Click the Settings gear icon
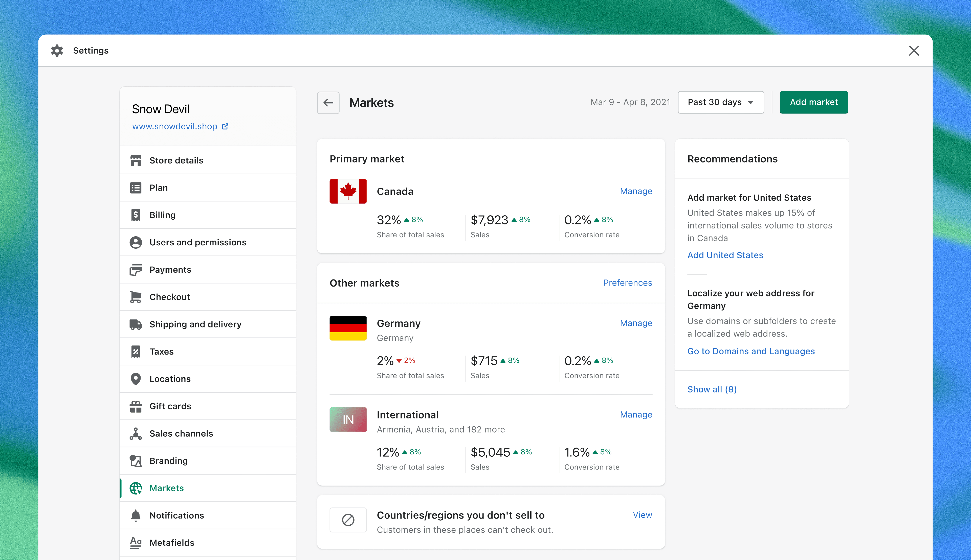 click(x=57, y=50)
